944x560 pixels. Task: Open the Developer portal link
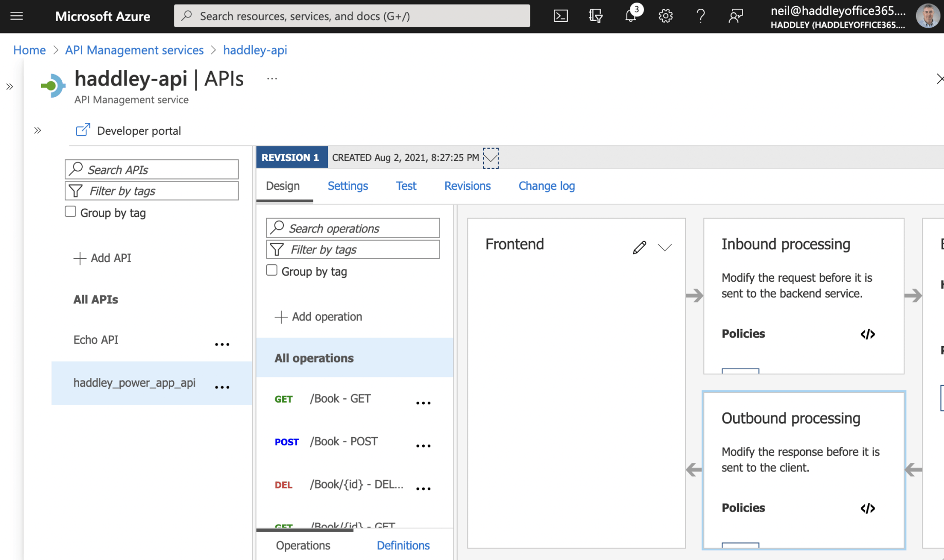pos(129,131)
